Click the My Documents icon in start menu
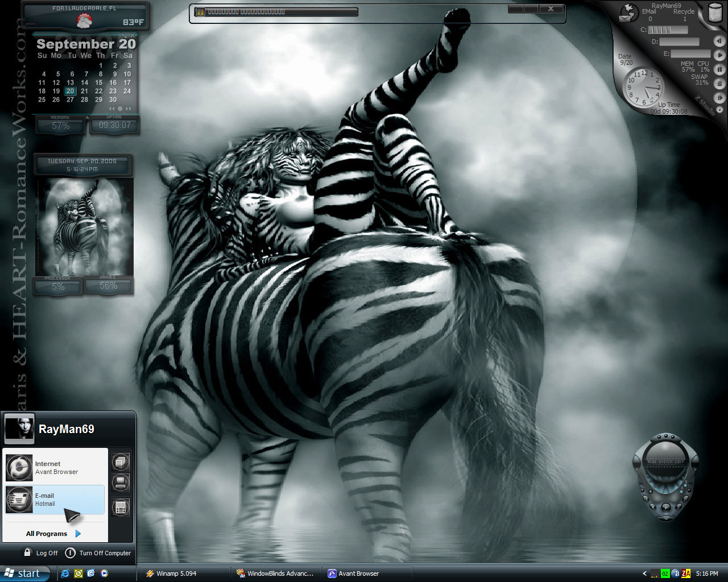The height and width of the screenshot is (582, 728). [120, 462]
